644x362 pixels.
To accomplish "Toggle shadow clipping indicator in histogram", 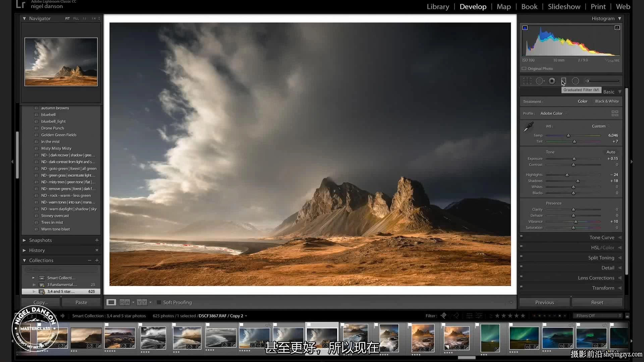I will (525, 28).
